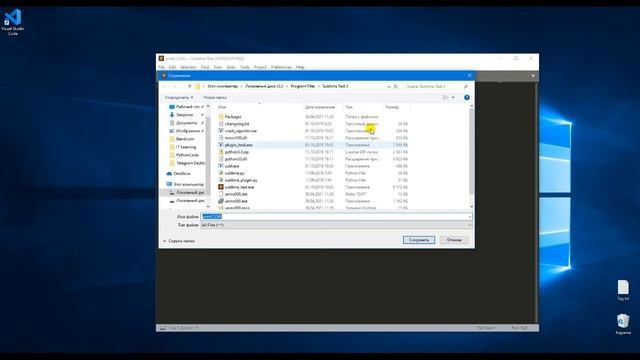Viewport: 640px width, 360px height.
Task: Change view layout icon in dialog toolbar
Action: [446, 98]
